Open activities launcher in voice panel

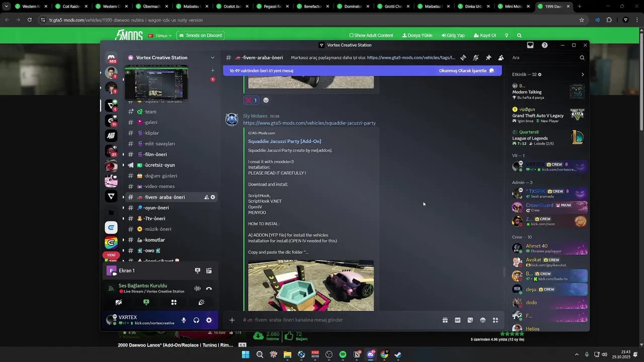[x=174, y=302]
